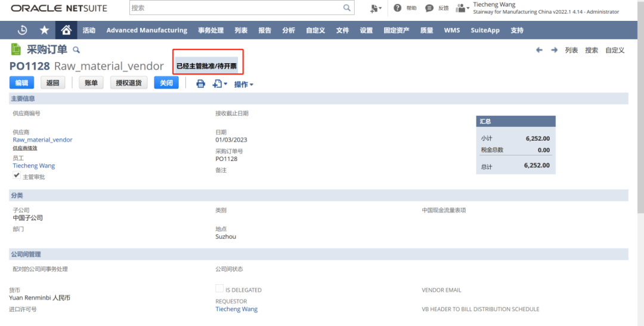Image resolution: width=644 pixels, height=326 pixels.
Task: Click the currency value Yuan Renminbi 人民币
Action: pos(40,297)
